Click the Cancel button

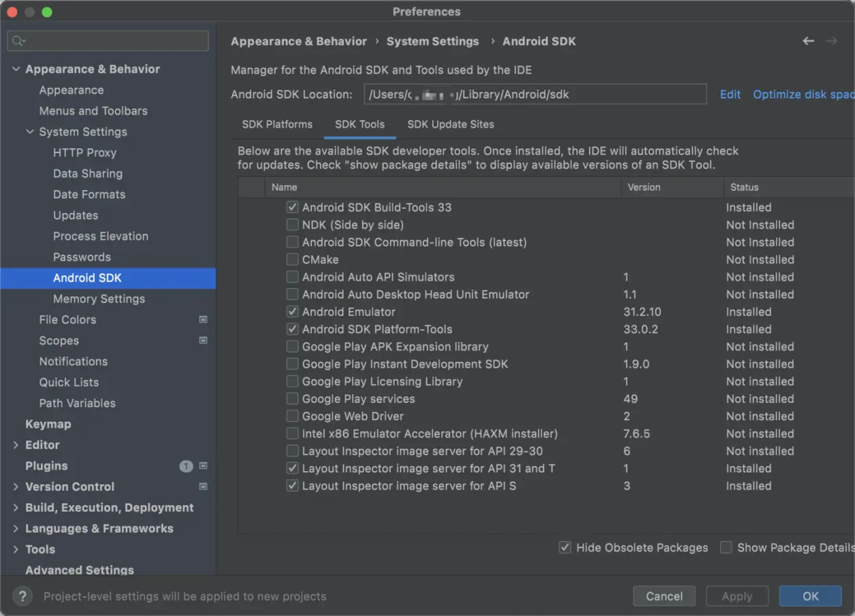click(x=664, y=596)
